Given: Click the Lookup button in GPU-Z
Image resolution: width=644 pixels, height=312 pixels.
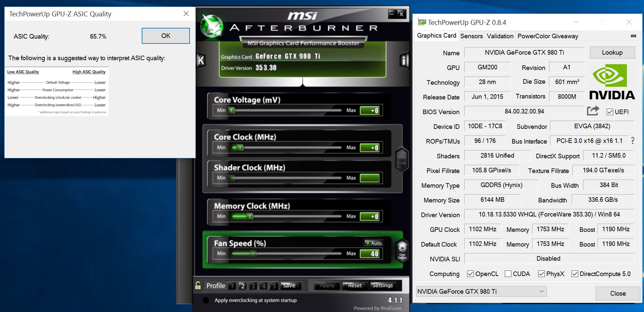Looking at the screenshot, I should (x=612, y=52).
